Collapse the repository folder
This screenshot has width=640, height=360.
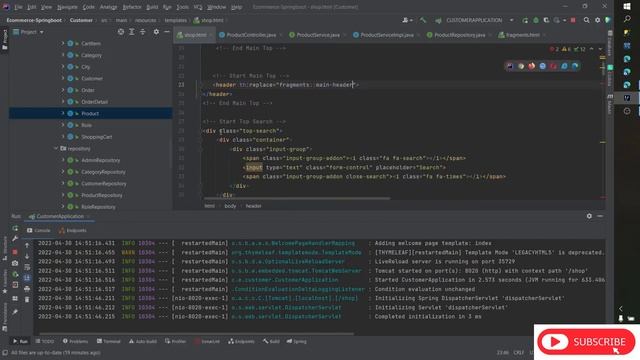click(56, 148)
